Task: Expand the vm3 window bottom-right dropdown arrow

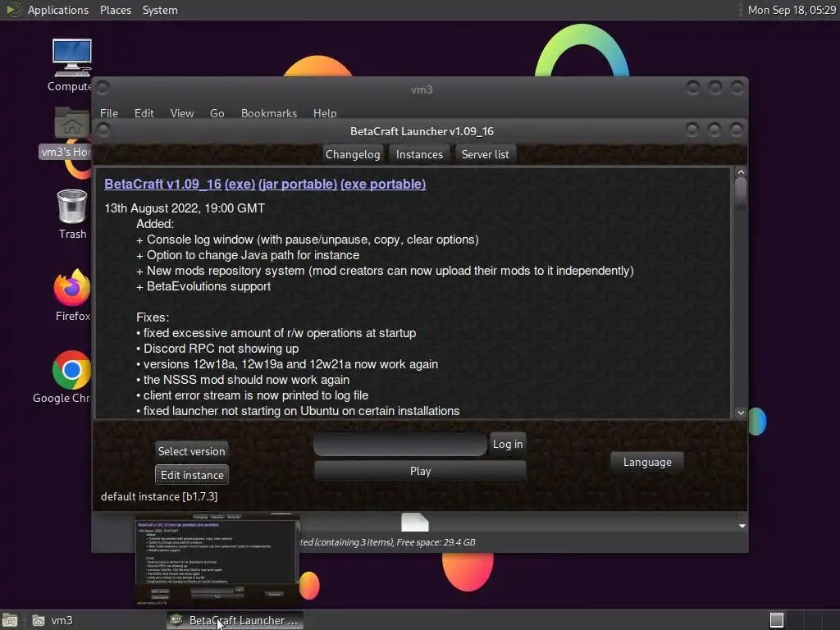Action: coord(742,526)
